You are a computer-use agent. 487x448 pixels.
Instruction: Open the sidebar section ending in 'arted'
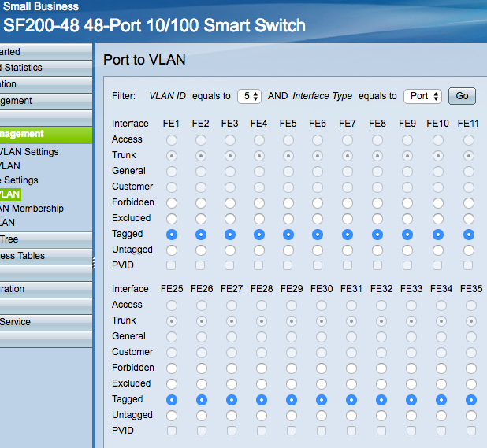(x=46, y=51)
